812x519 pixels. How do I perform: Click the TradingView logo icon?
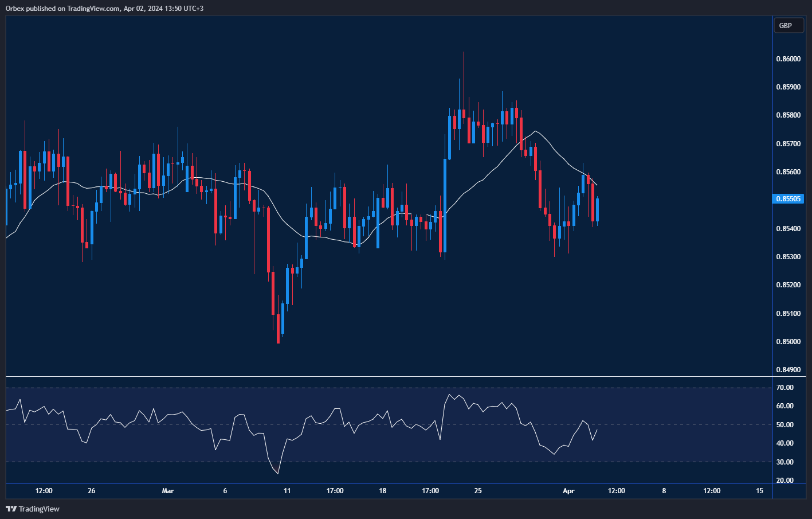pos(10,509)
